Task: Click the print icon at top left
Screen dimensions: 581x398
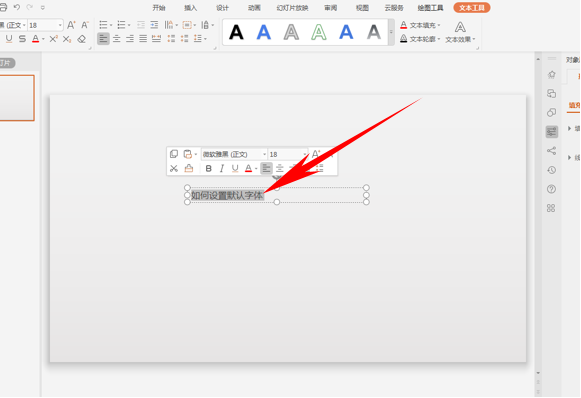Action: (x=3, y=7)
